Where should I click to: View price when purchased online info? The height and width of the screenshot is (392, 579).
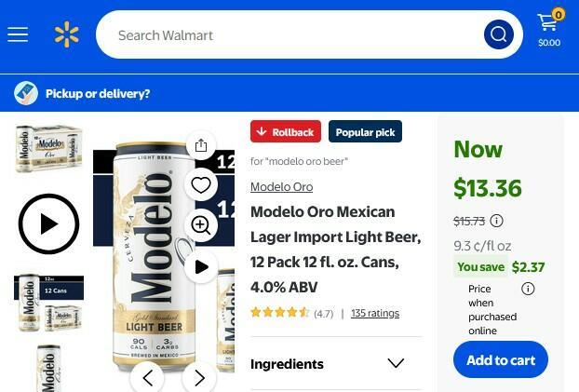tap(528, 289)
